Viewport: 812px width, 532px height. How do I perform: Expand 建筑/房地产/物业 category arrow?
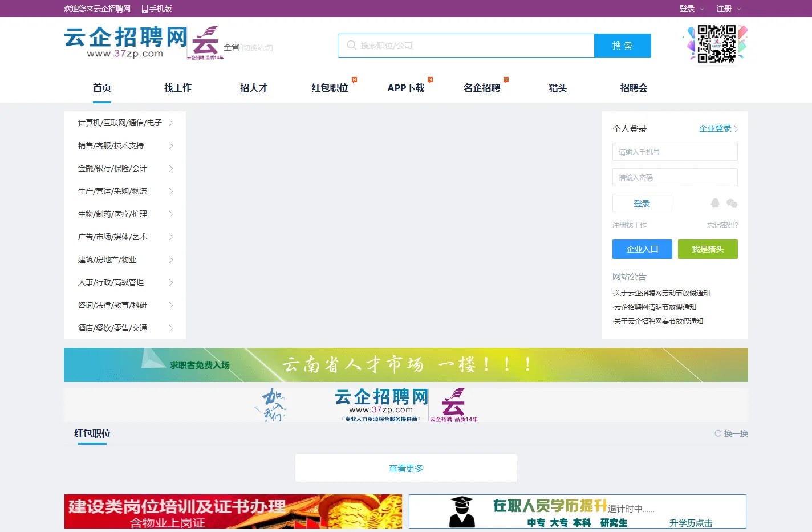coord(171,259)
